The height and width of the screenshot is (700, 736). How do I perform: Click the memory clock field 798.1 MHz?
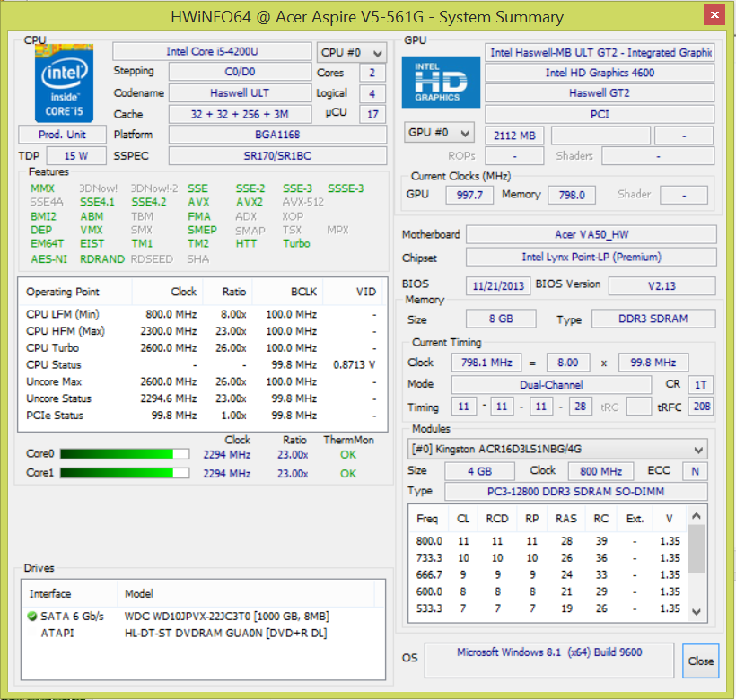click(486, 363)
